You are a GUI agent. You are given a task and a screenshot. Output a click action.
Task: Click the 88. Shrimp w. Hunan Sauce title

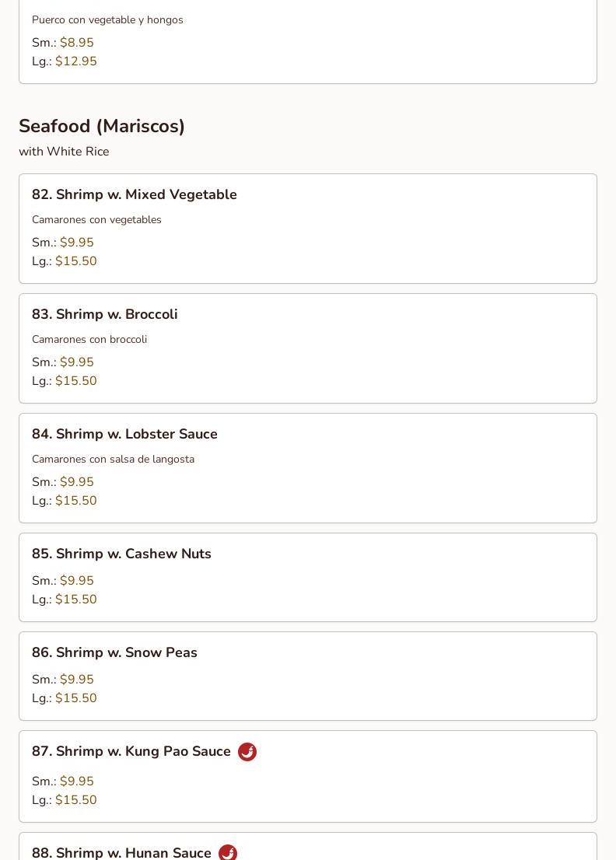click(121, 852)
